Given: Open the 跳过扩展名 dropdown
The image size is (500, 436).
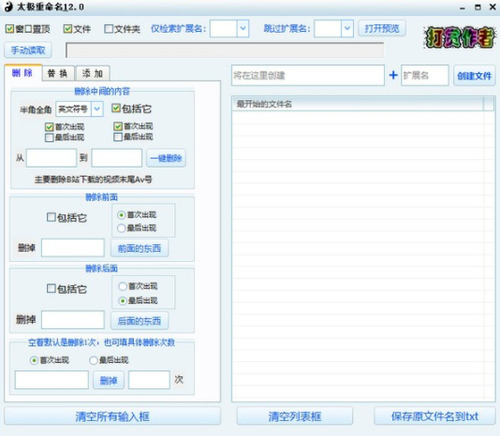Looking at the screenshot, I should pyautogui.click(x=347, y=29).
